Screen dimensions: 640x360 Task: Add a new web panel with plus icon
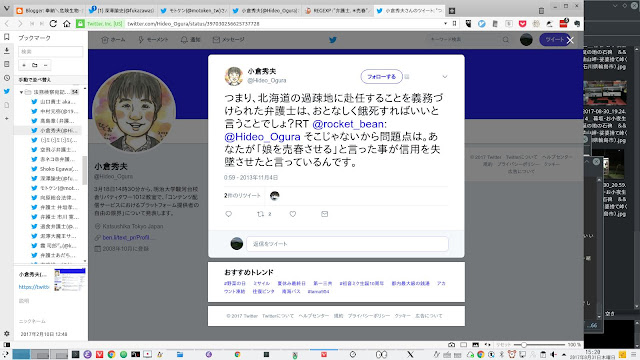pyautogui.click(x=7, y=118)
